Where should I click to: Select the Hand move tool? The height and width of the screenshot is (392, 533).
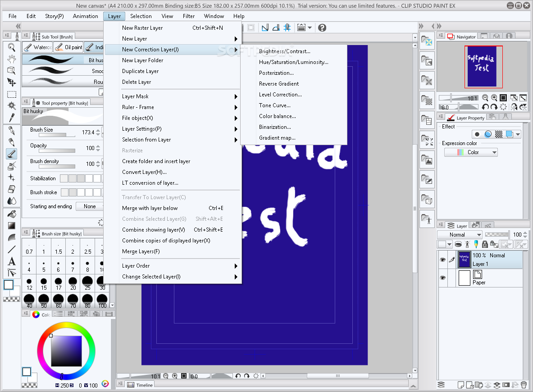click(x=12, y=59)
